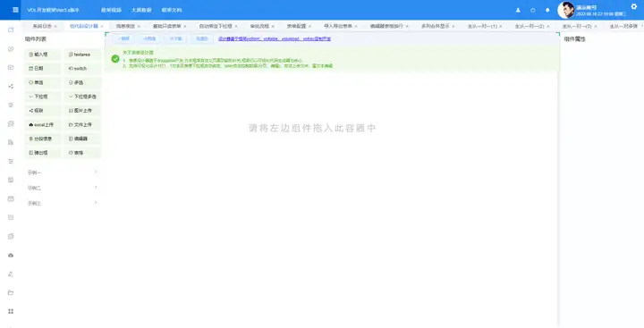
Task: Expand the 示例三 section
Action: [63, 203]
